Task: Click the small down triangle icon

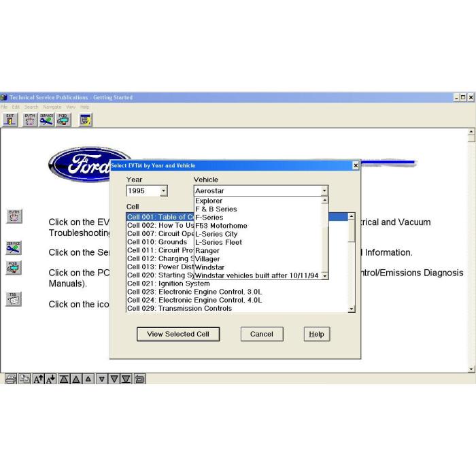Action: pos(102,379)
